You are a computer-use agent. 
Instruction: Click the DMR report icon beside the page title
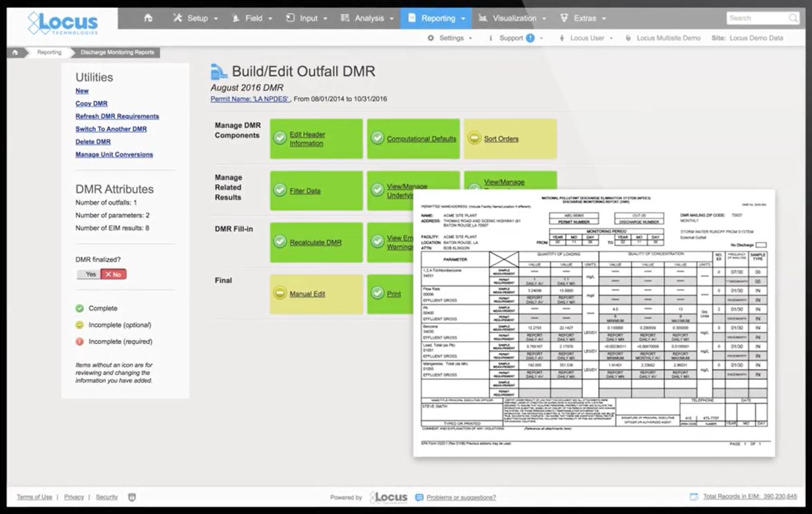(x=219, y=71)
